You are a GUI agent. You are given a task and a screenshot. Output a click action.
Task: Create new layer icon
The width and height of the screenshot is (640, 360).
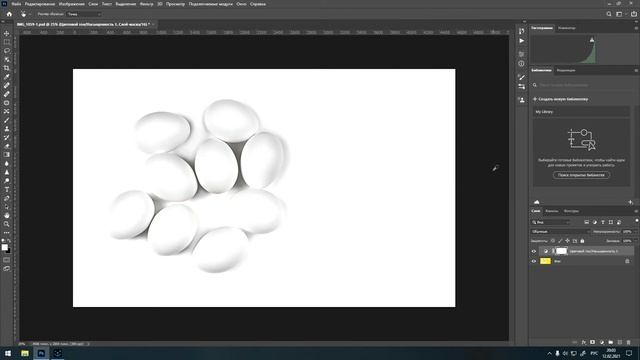(x=620, y=342)
